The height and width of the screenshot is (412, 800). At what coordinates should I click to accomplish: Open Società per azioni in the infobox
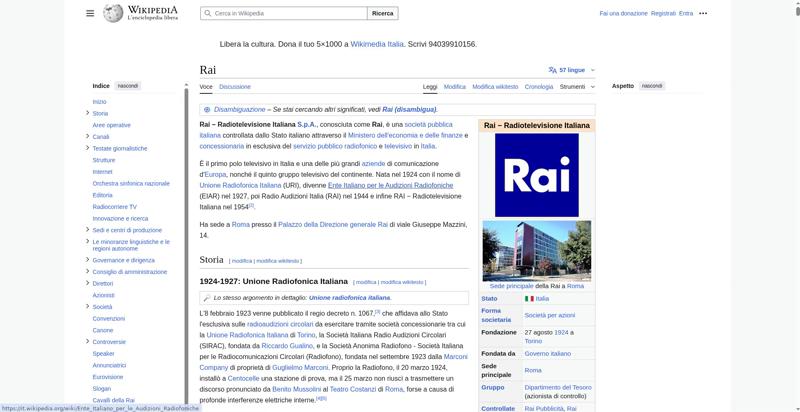[x=549, y=316]
